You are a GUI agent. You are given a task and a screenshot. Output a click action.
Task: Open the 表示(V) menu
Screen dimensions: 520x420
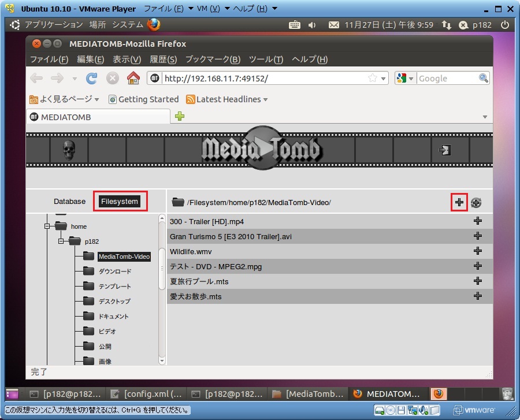pyautogui.click(x=127, y=60)
